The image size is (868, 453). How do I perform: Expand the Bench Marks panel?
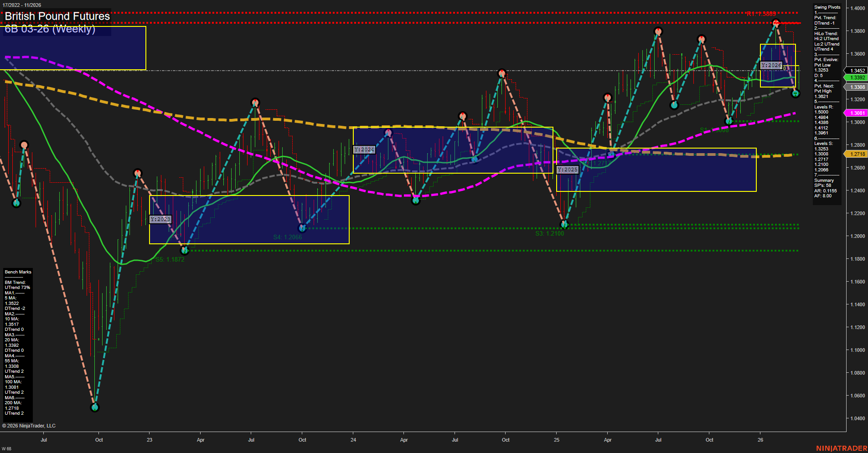[x=17, y=272]
